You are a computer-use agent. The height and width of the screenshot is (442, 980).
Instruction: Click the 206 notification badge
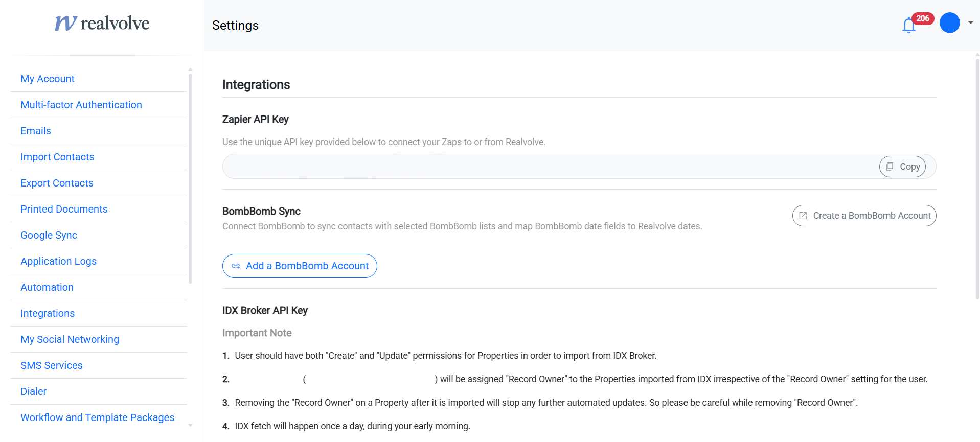[x=923, y=18]
